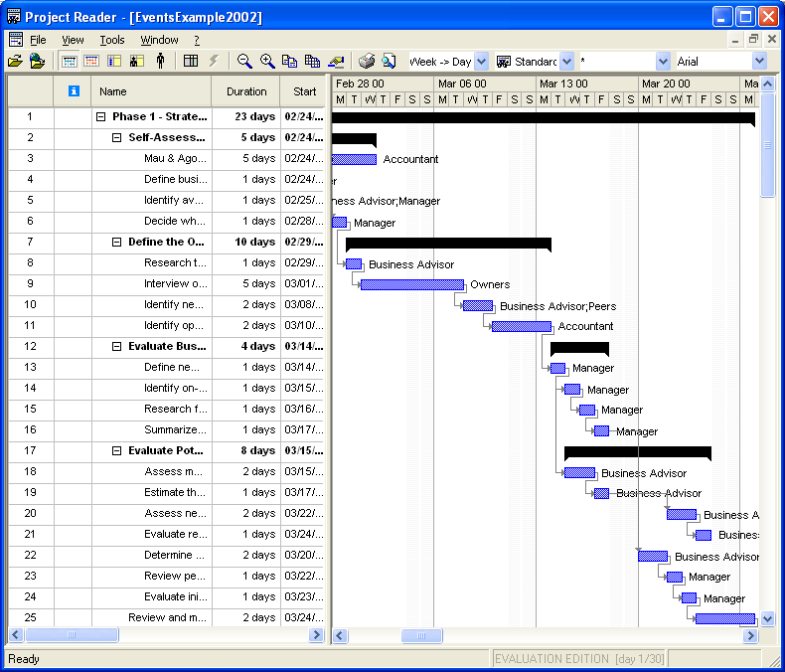Click the document icon left of File menu

tap(16, 40)
